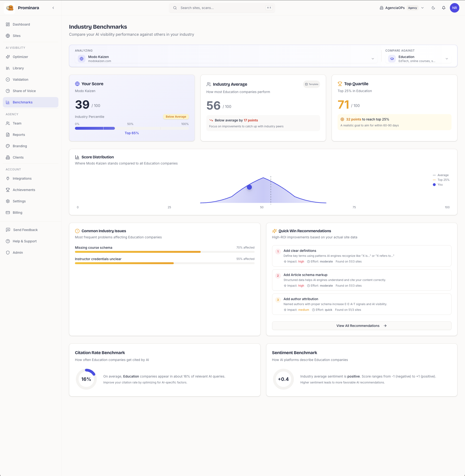Click the You dot on the distribution chart
The image size is (465, 476).
(x=249, y=187)
